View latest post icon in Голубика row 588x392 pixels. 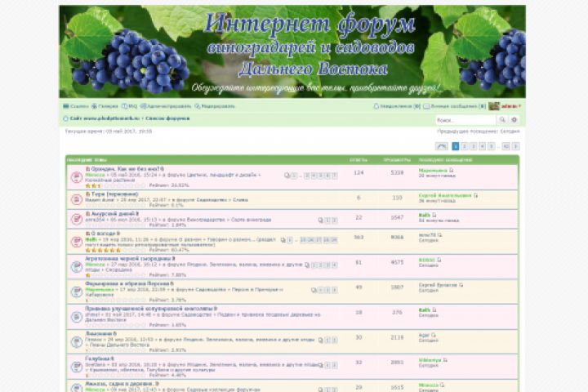click(445, 360)
